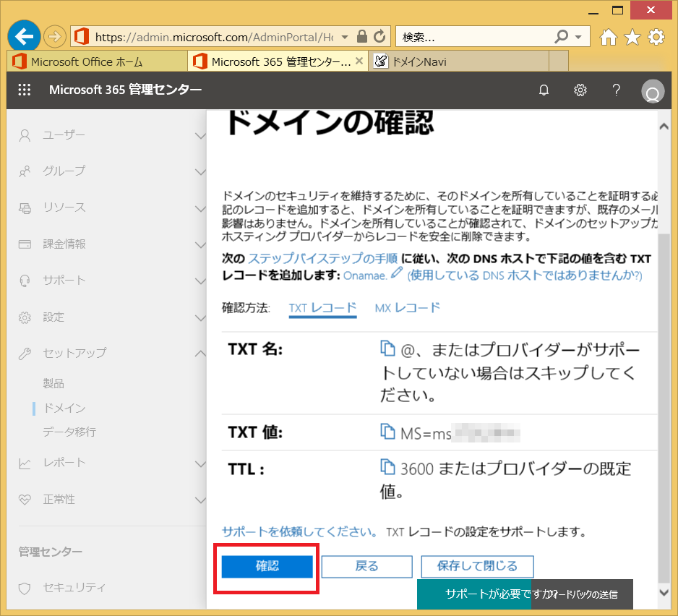The height and width of the screenshot is (616, 678).
Task: Click the 検索 search input field
Action: point(475,37)
